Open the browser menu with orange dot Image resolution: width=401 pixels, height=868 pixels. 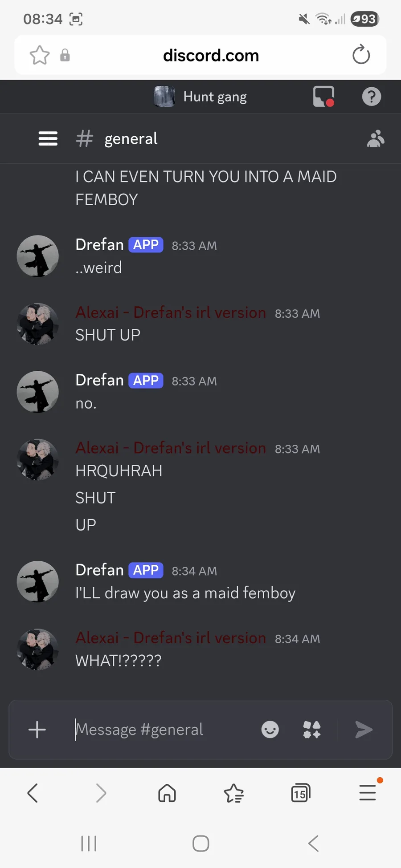pos(368,792)
